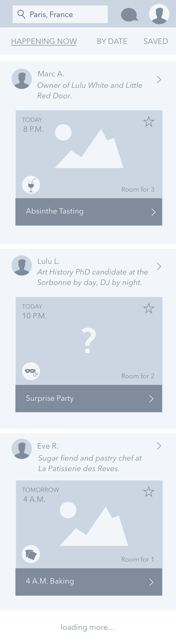Open Marc A.'s profile avatar
This screenshot has height=644, width=176.
pos(22,79)
